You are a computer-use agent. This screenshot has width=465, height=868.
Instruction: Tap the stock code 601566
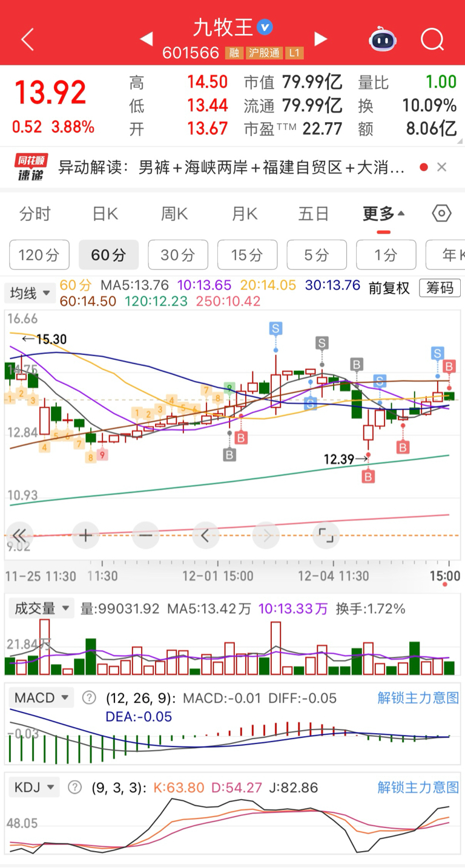point(190,53)
